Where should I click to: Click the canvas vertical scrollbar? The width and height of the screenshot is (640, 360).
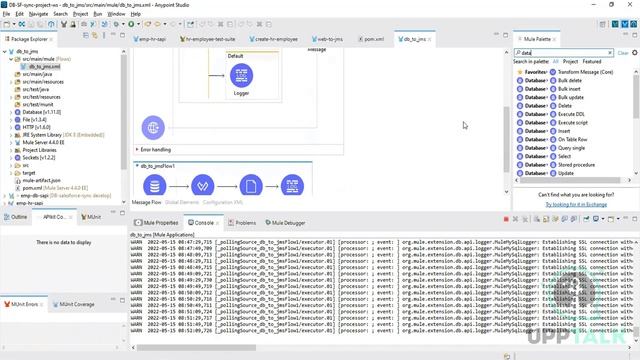click(507, 139)
